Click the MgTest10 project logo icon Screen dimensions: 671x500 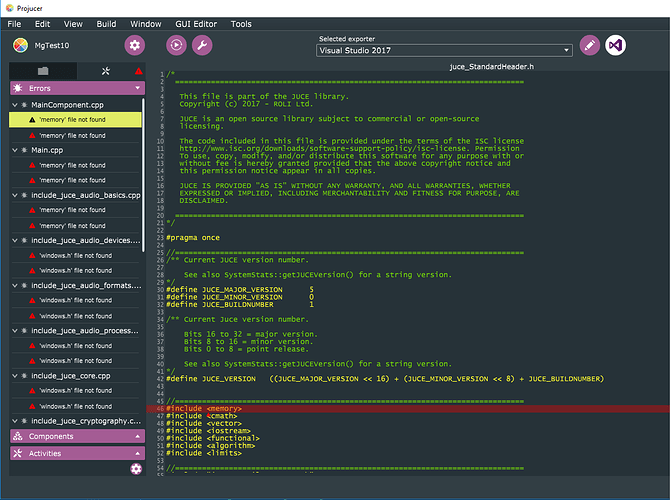pyautogui.click(x=21, y=45)
